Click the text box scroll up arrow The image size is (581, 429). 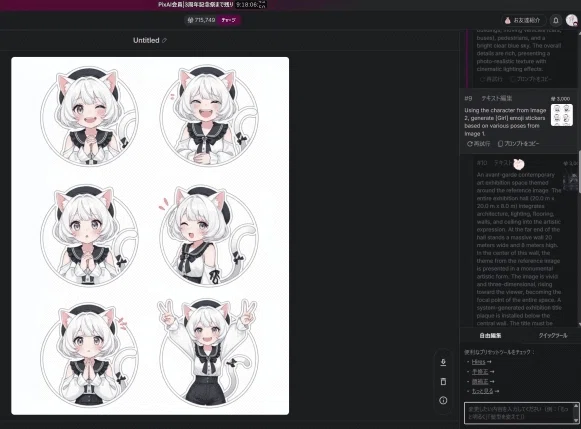tap(575, 406)
